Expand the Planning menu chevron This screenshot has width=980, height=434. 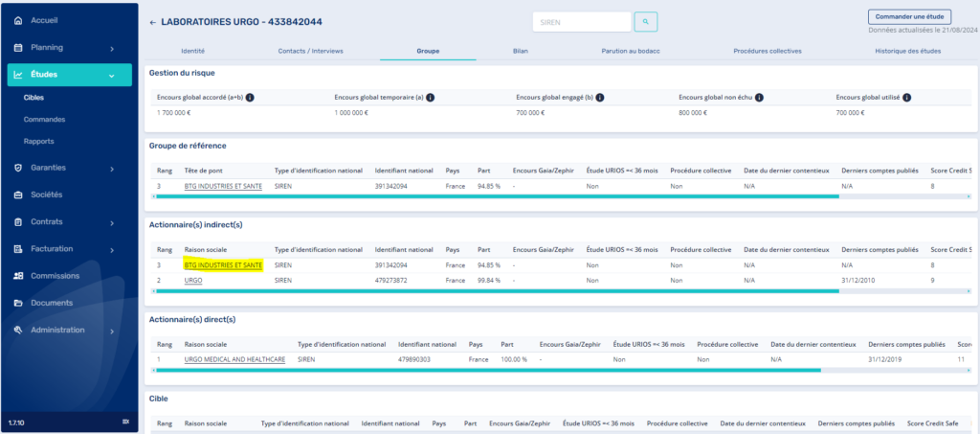112,48
